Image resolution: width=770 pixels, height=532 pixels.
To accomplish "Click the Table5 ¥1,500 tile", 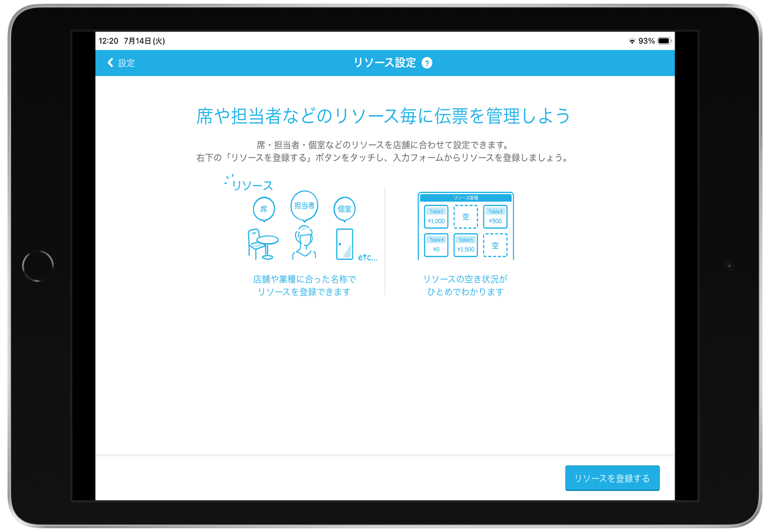I will click(x=466, y=245).
